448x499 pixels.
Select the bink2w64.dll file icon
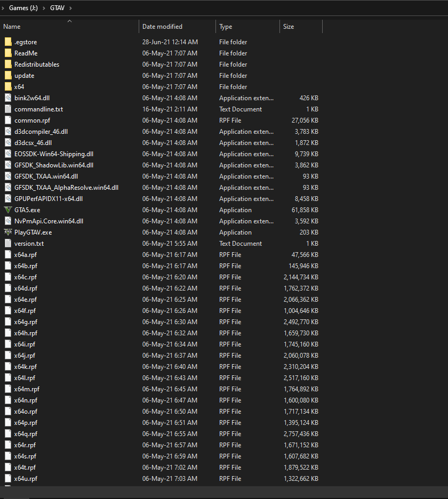[9, 98]
